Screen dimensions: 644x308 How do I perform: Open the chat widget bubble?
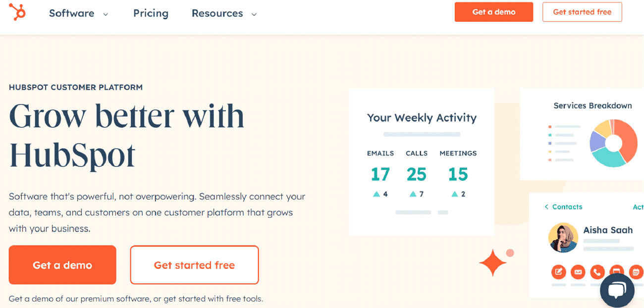(x=617, y=290)
